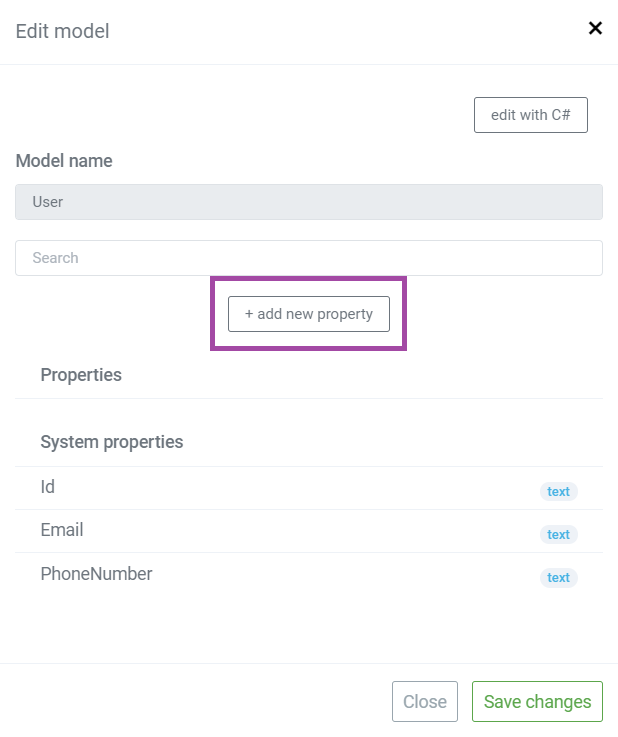Image resolution: width=618 pixels, height=737 pixels.
Task: Click the Edit model dialog title
Action: point(63,31)
